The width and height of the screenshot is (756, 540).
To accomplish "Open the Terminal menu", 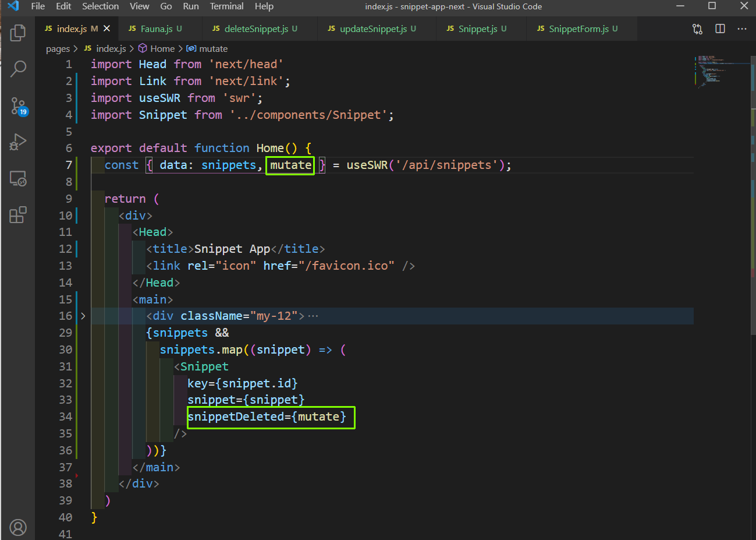I will [x=226, y=6].
